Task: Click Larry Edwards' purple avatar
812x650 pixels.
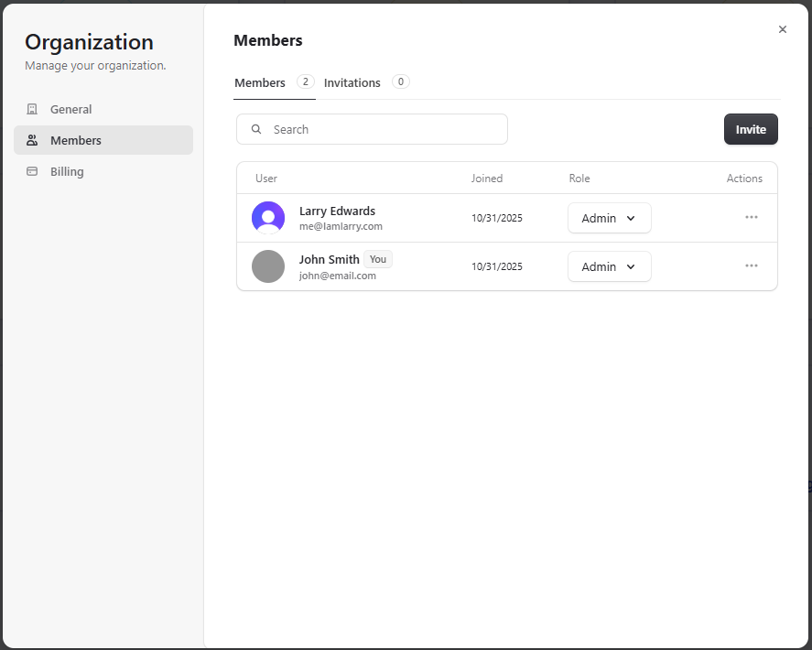Action: (x=267, y=218)
